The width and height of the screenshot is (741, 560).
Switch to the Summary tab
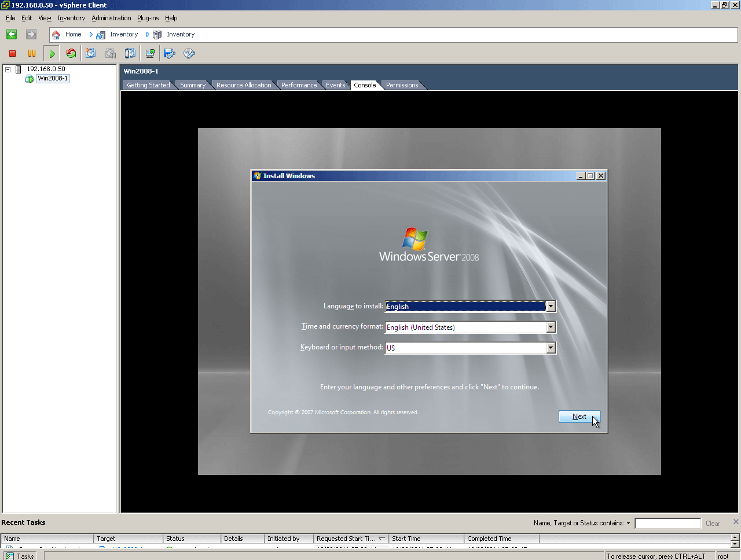coord(193,85)
